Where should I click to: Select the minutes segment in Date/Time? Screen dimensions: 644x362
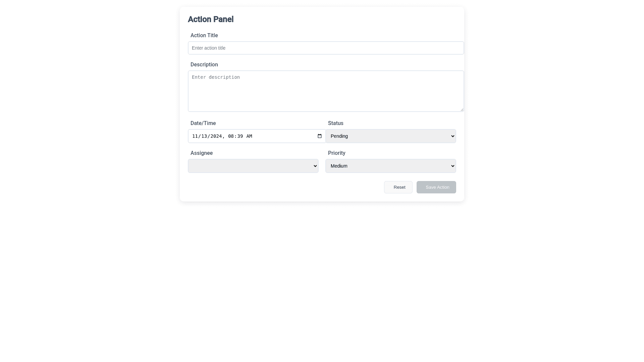239,136
